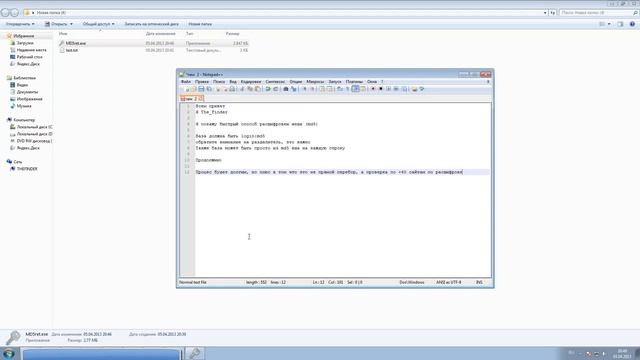Open the Правка menu in Notepad++
Viewport: 640px width, 360px height.
coord(202,82)
